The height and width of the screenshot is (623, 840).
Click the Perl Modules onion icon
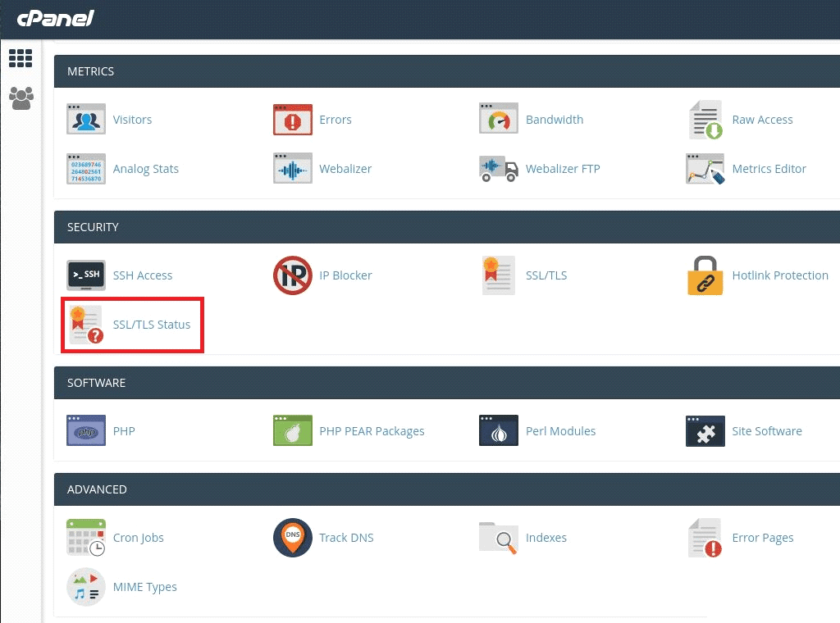498,431
